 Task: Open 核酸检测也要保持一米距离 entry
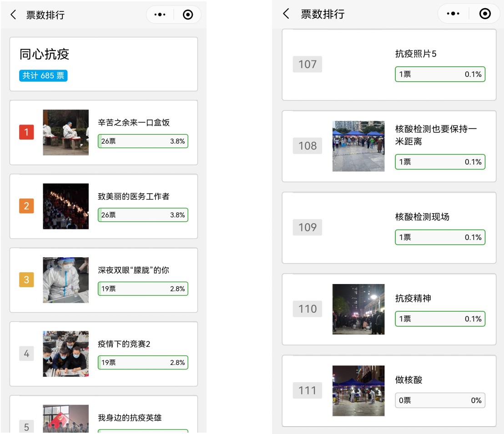(436, 135)
